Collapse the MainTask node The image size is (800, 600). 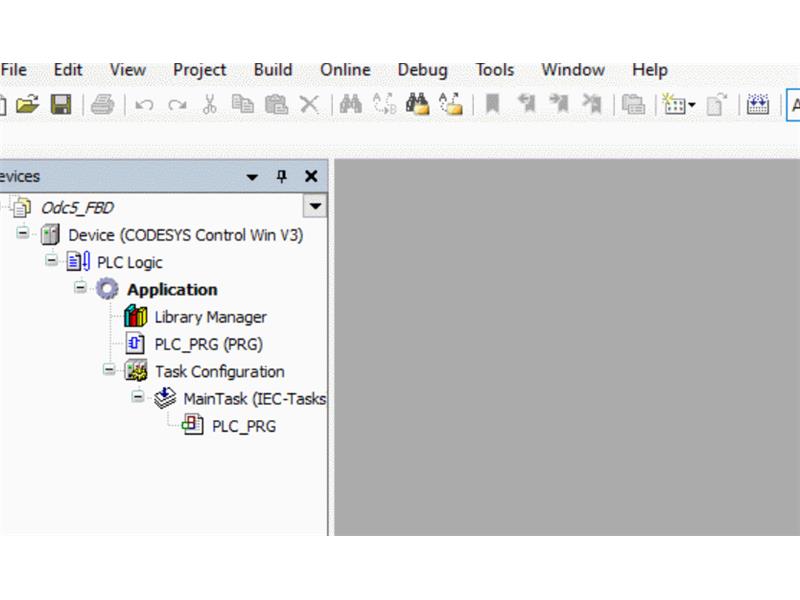137,396
